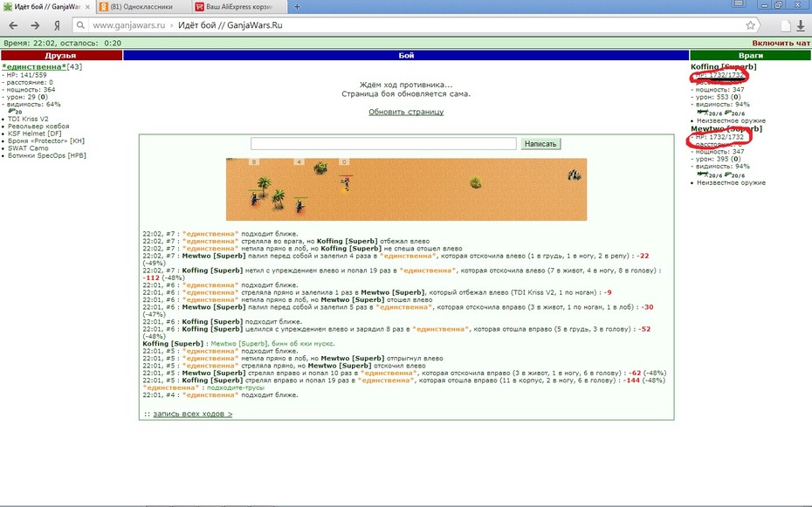Select Ботинки SpecOps [HPB] item
The height and width of the screenshot is (507, 812).
pyautogui.click(x=46, y=155)
